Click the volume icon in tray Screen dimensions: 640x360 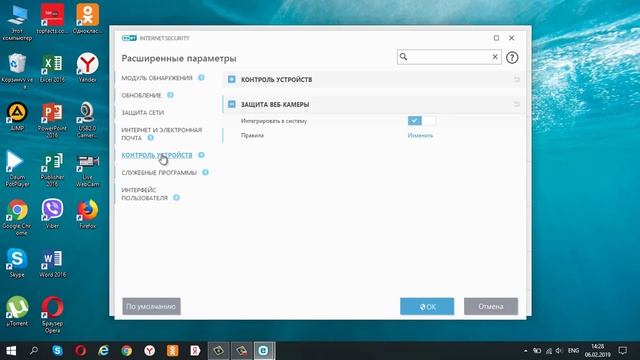pos(559,350)
